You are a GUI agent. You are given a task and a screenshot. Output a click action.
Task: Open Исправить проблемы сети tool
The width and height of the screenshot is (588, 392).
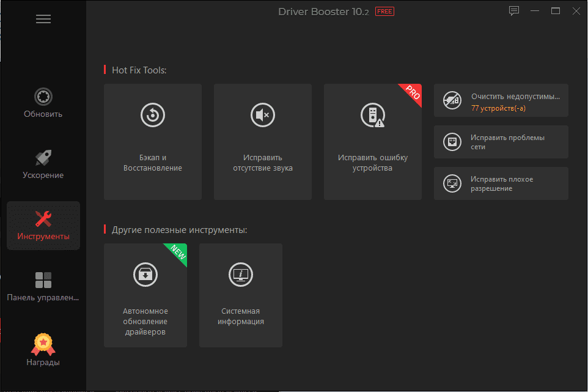click(501, 142)
